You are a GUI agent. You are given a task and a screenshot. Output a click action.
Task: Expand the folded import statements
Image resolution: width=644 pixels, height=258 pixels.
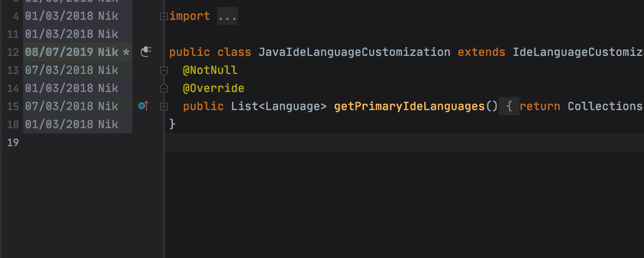164,16
